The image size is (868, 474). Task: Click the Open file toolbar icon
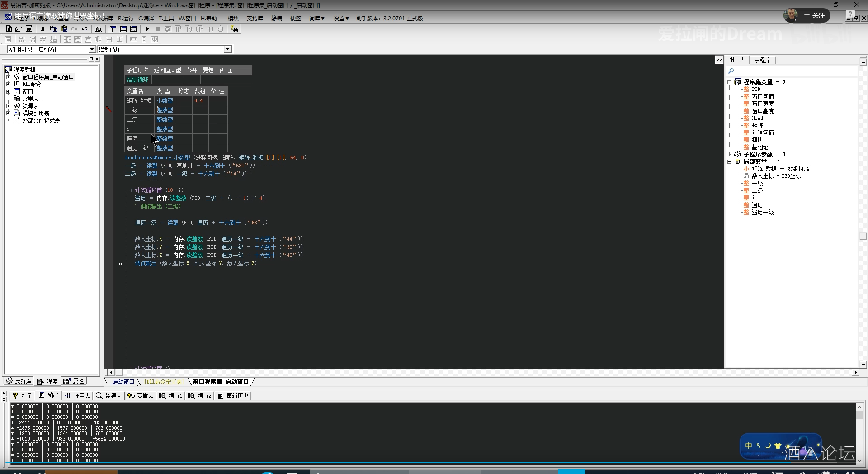[x=19, y=29]
